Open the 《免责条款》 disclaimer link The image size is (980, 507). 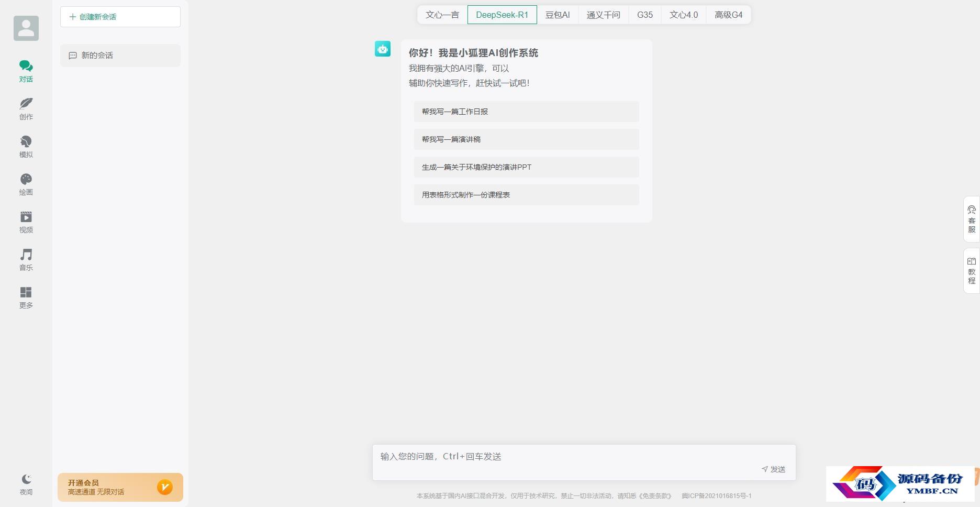click(655, 496)
